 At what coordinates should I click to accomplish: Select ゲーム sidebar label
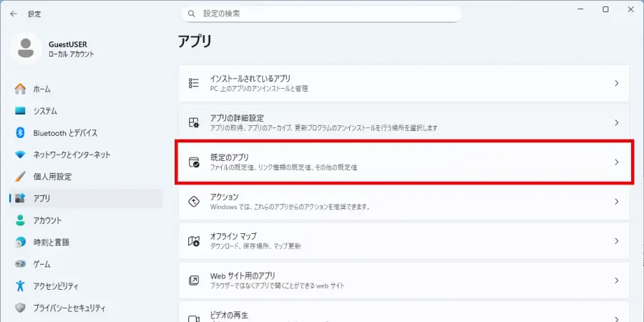point(42,264)
